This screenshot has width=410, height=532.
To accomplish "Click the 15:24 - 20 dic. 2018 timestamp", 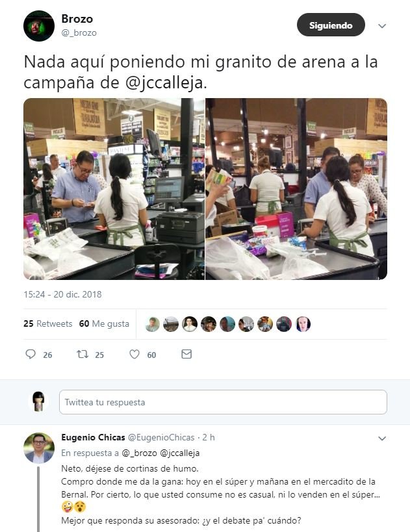I will click(62, 294).
